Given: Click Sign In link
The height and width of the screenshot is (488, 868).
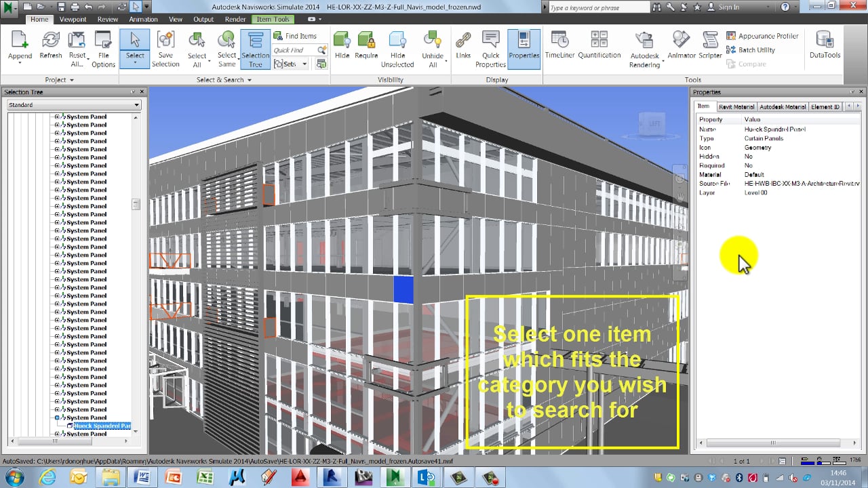Looking at the screenshot, I should (729, 7).
